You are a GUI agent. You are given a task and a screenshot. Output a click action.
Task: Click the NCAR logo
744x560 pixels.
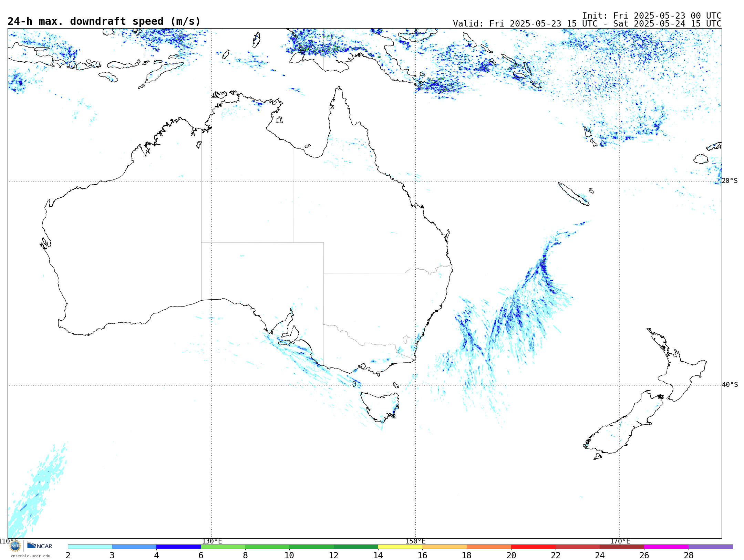(x=40, y=546)
